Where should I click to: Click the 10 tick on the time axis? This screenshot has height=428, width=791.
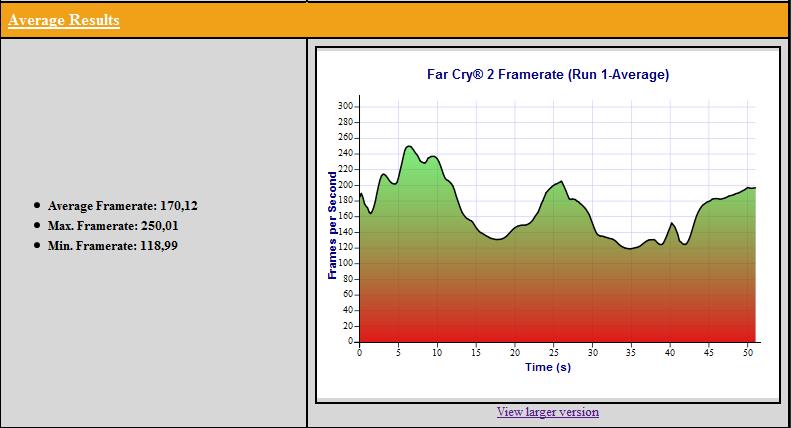437,353
